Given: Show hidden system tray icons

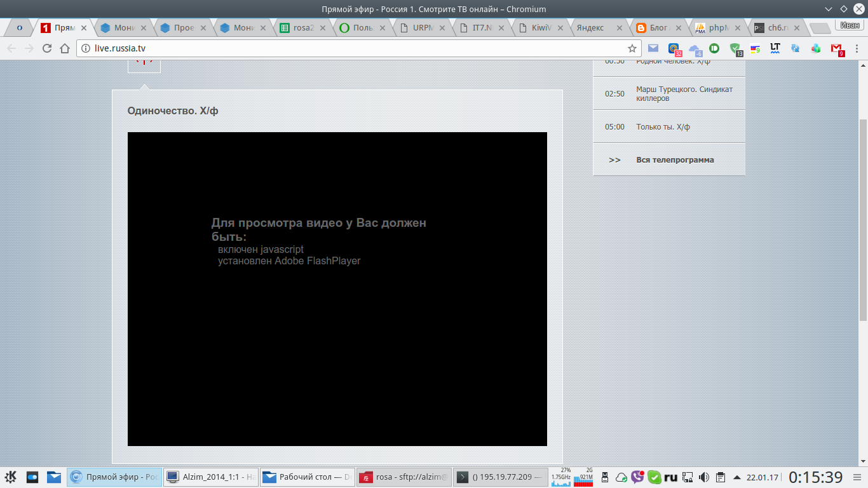Looking at the screenshot, I should [737, 477].
